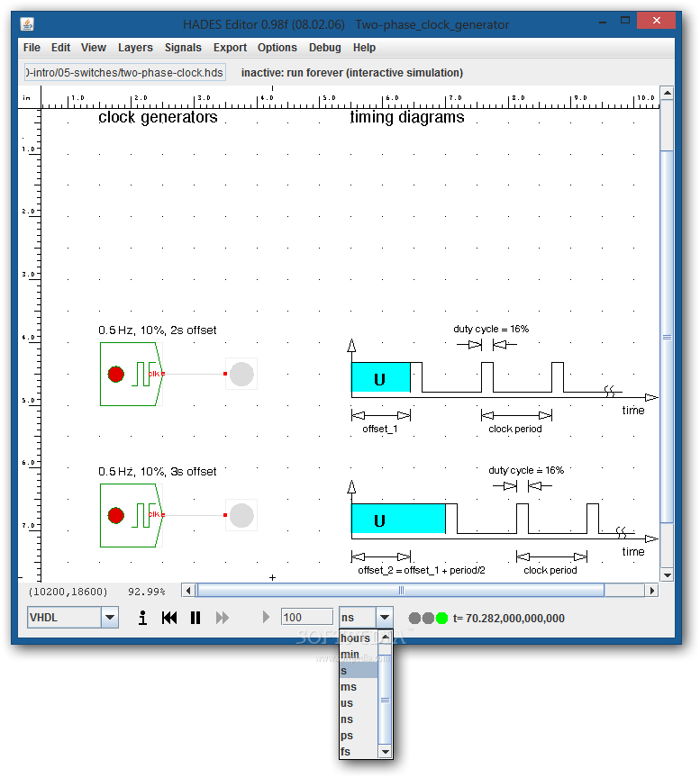Viewport: 700px width, 778px height.
Task: Select hours in the unit list
Action: [359, 638]
